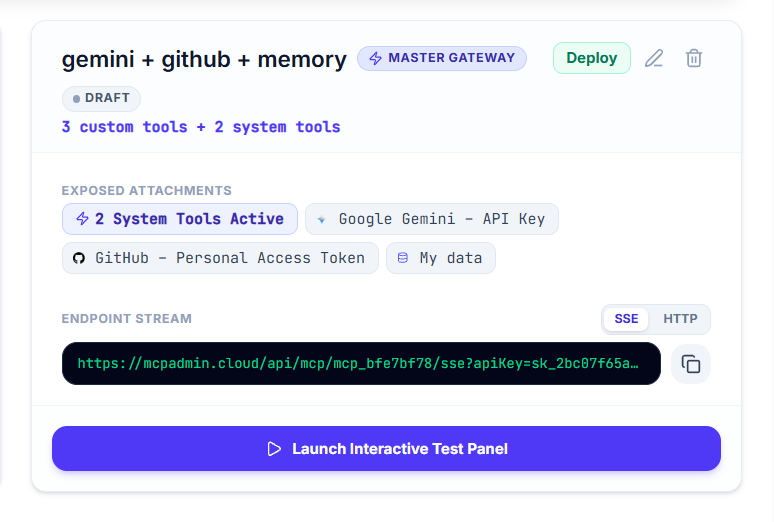Screen dimensions: 774x522
Task: Click the Deploy button
Action: [591, 58]
